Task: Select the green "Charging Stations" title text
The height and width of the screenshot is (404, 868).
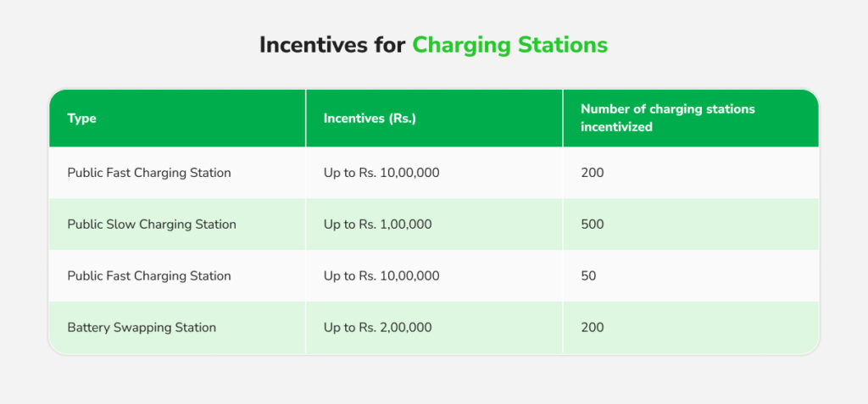Action: 509,46
